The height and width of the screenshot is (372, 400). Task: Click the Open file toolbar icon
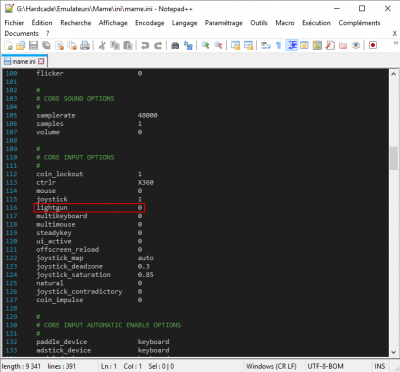point(21,45)
